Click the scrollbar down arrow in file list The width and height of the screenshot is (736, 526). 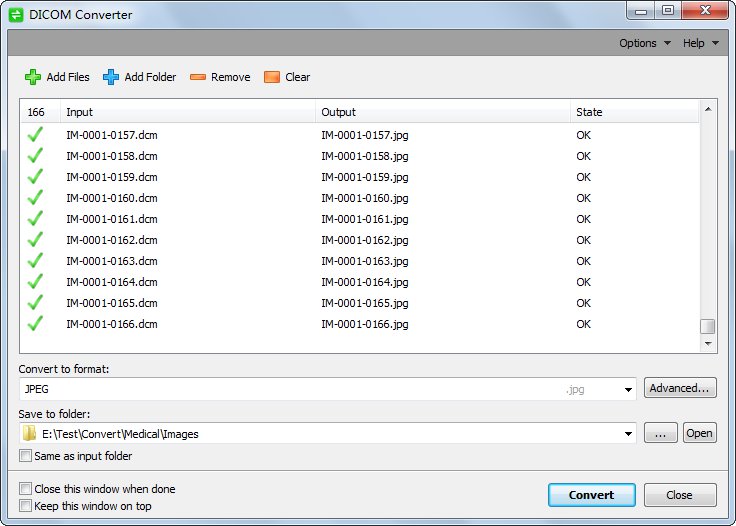click(x=708, y=344)
